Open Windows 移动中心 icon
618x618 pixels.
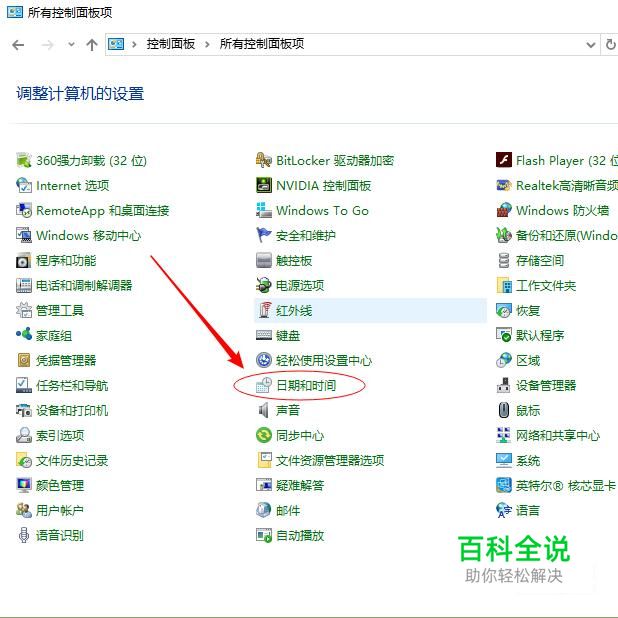pos(24,235)
